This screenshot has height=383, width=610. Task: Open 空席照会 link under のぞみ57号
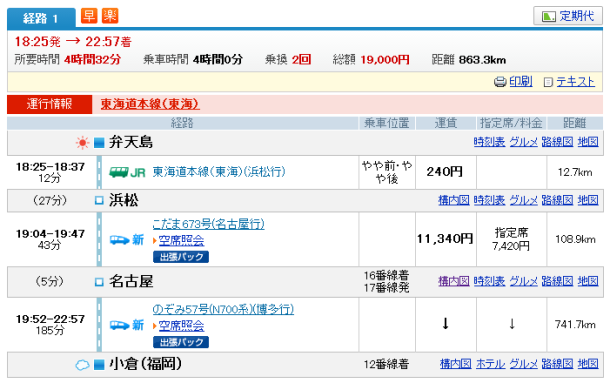pyautogui.click(x=181, y=326)
